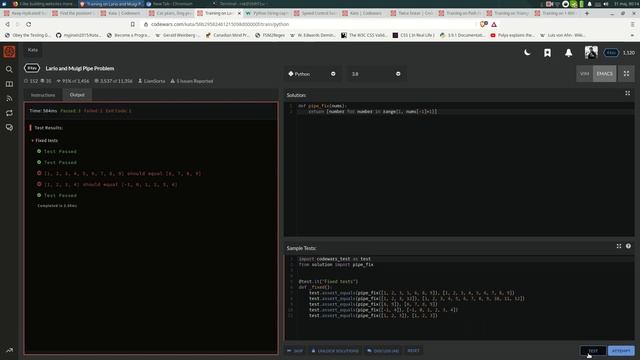
Task: Click the first Test Passed result
Action: pos(57,151)
